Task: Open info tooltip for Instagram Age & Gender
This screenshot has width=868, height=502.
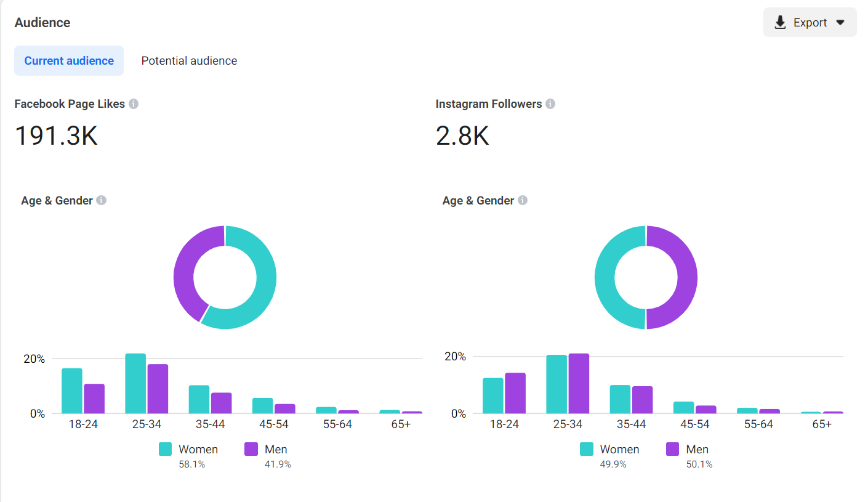Action: pos(523,201)
